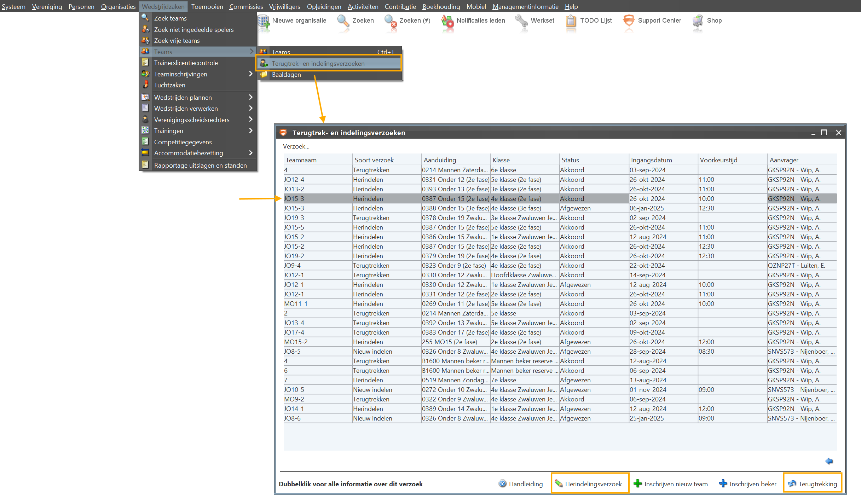861x504 pixels.
Task: Expand the Accommodatiebezetting submenu arrow
Action: [250, 153]
